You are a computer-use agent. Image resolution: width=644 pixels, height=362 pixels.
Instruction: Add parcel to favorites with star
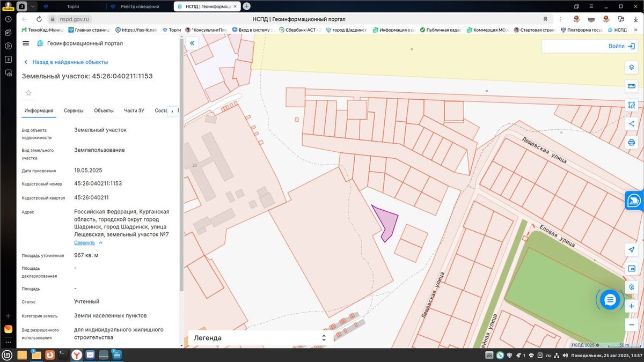coord(28,93)
